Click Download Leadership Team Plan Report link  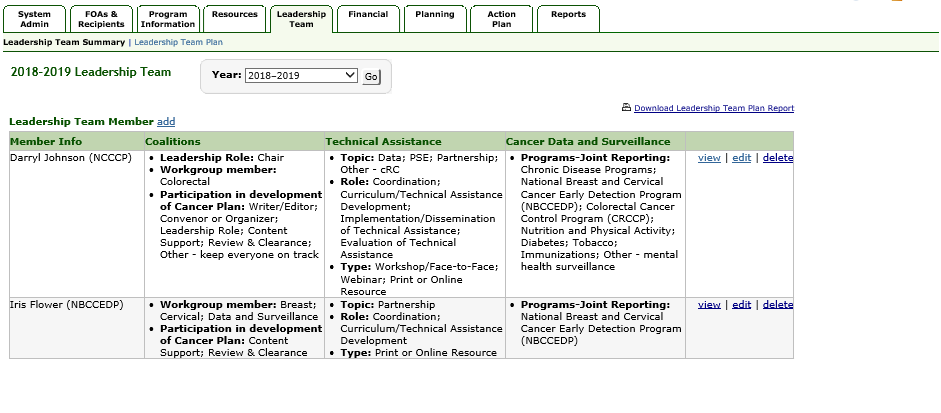coord(714,108)
